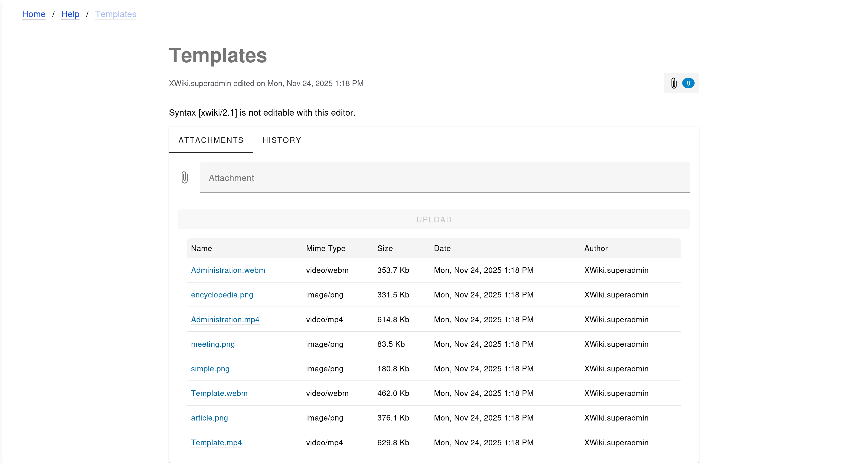
Task: Select the Attachments tab
Action: tap(211, 140)
